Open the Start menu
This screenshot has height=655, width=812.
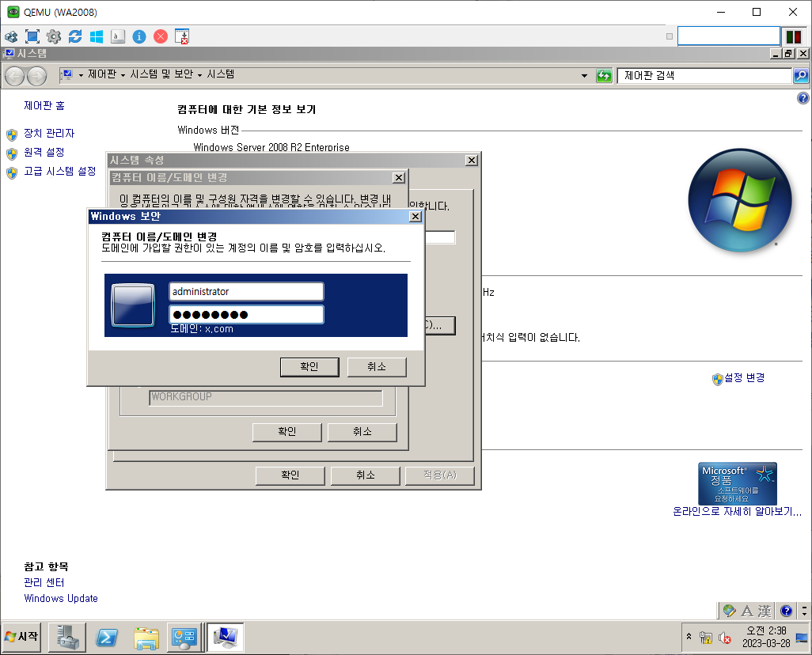coord(21,636)
